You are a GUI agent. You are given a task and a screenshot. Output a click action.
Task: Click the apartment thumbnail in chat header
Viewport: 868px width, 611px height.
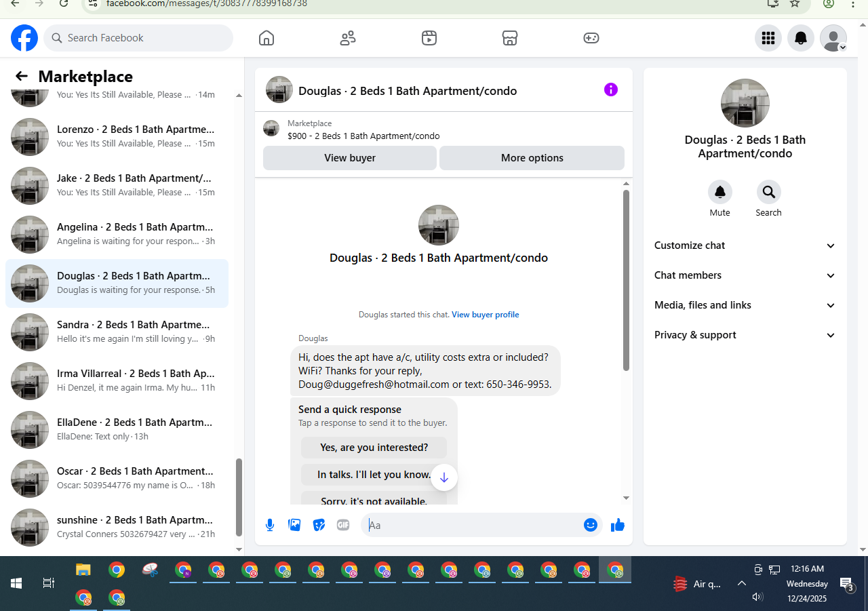tap(279, 90)
